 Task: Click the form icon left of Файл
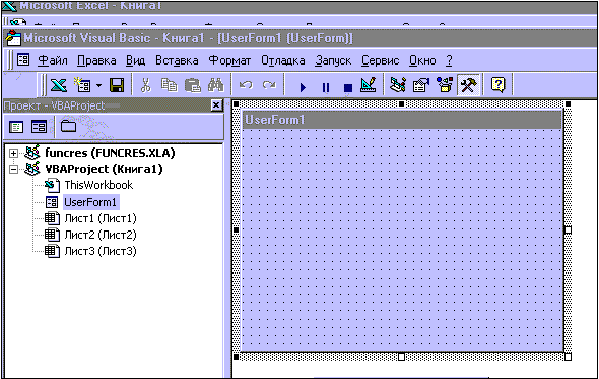coord(23,60)
